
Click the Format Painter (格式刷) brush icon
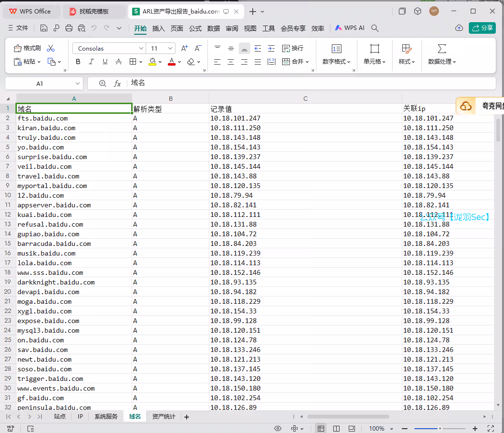coord(18,48)
